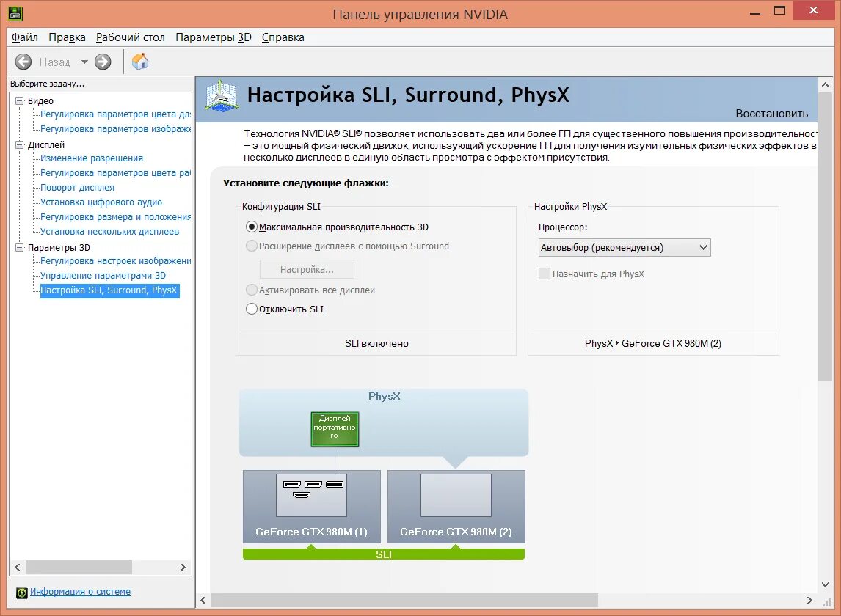Screen dimensions: 841x616
Task: Click the main panel scroll left arrow
Action: (x=203, y=601)
